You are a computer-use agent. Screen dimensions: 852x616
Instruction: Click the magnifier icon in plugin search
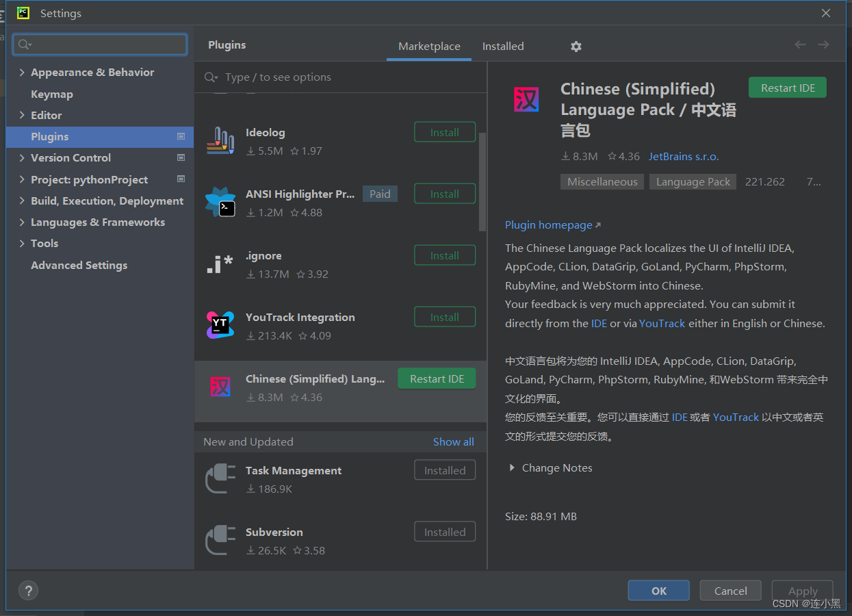coord(211,77)
